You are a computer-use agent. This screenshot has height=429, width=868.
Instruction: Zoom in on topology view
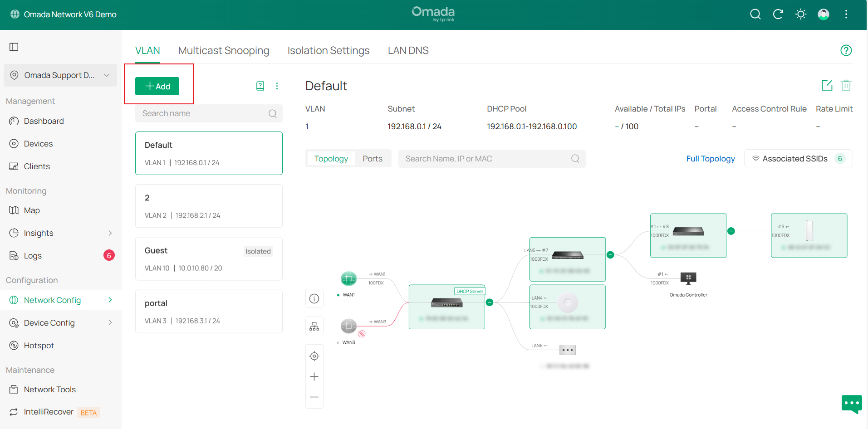(x=314, y=376)
